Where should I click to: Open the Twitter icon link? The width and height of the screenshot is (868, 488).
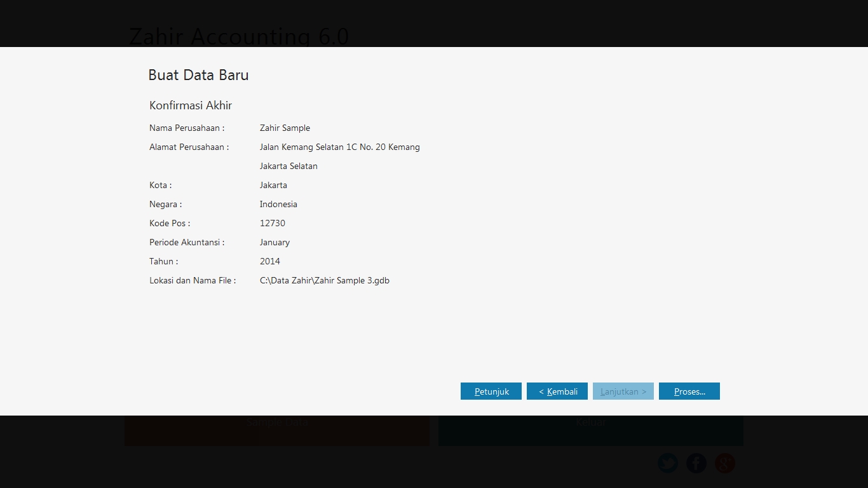[x=668, y=463]
